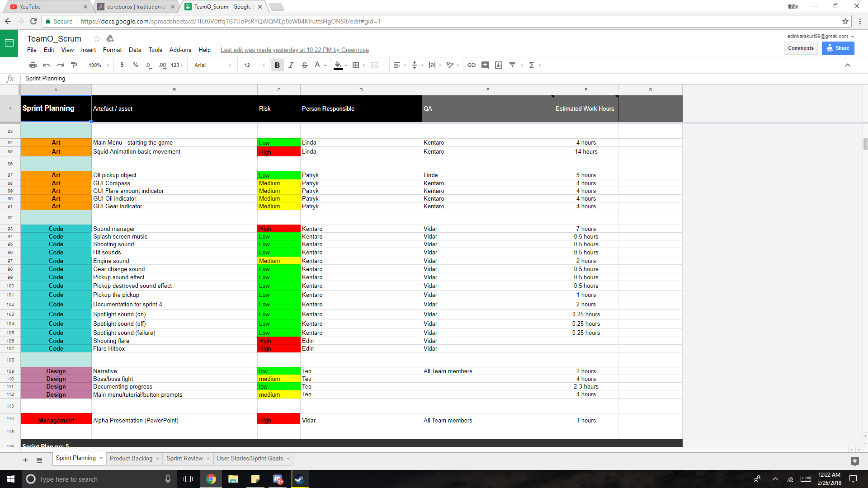
Task: Open the font size 12 dropdown
Action: coord(254,65)
